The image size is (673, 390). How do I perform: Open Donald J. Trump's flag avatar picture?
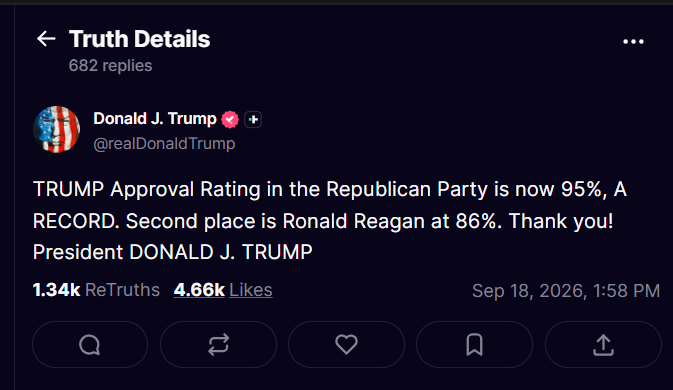pyautogui.click(x=57, y=130)
